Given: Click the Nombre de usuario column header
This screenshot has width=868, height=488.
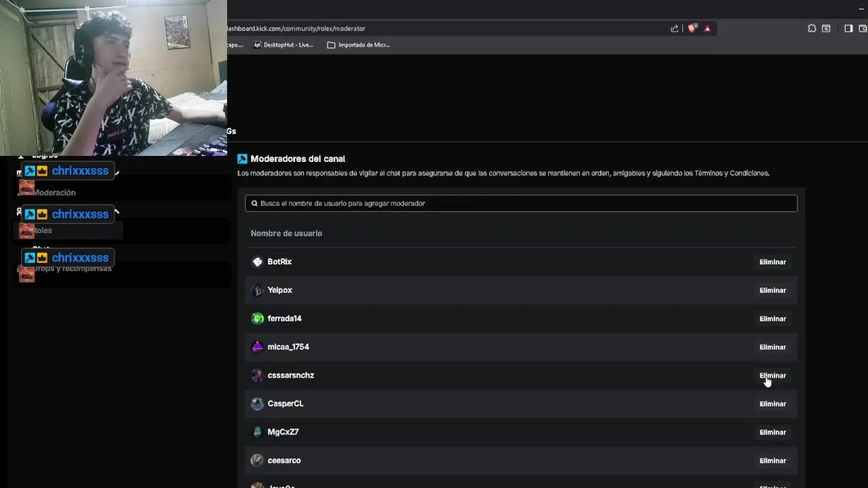Looking at the screenshot, I should pyautogui.click(x=286, y=233).
